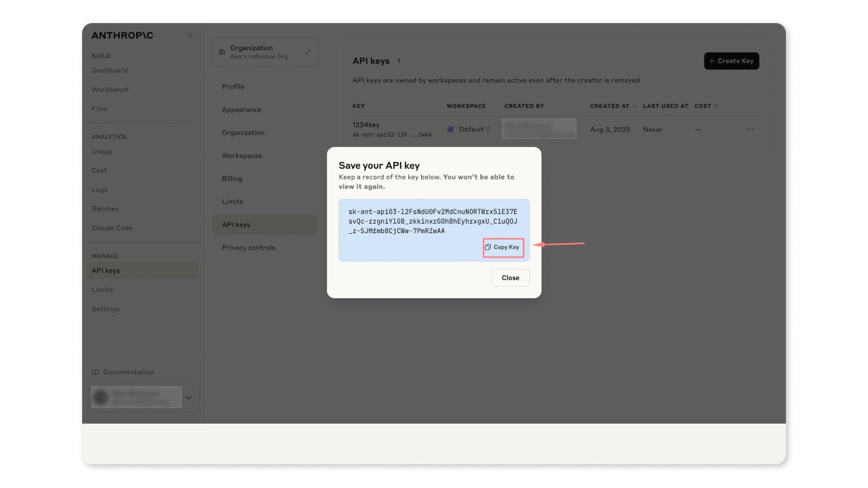Open Settings in the left sidebar

click(106, 309)
